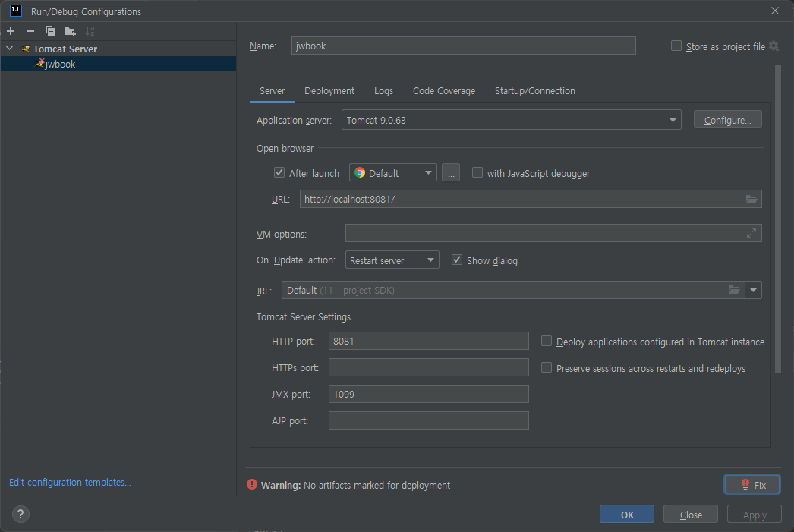Click the Close button
The image size is (794, 532).
click(x=691, y=515)
